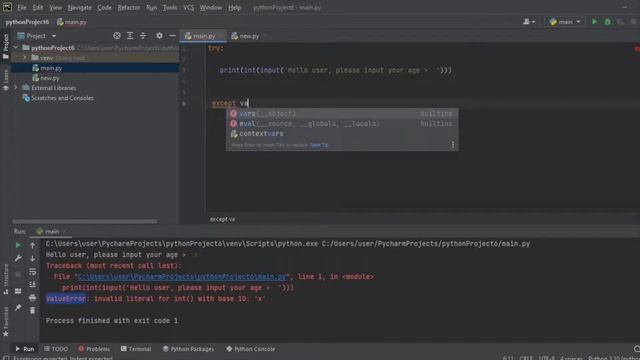Collapse the pythonProject6 root folder
This screenshot has height=360, width=640.
[x=16, y=48]
